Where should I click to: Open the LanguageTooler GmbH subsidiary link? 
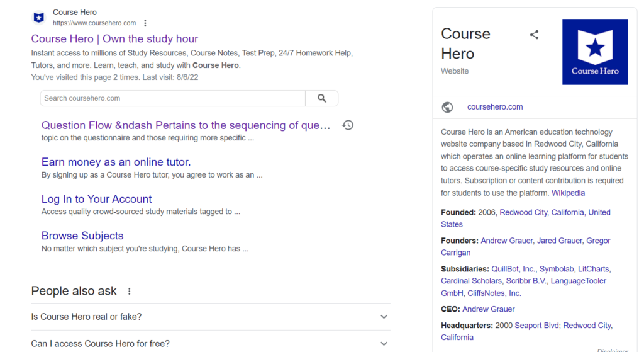click(524, 287)
